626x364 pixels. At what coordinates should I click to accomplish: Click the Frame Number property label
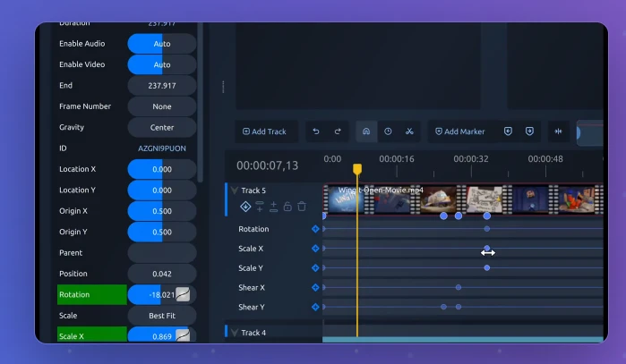click(85, 106)
